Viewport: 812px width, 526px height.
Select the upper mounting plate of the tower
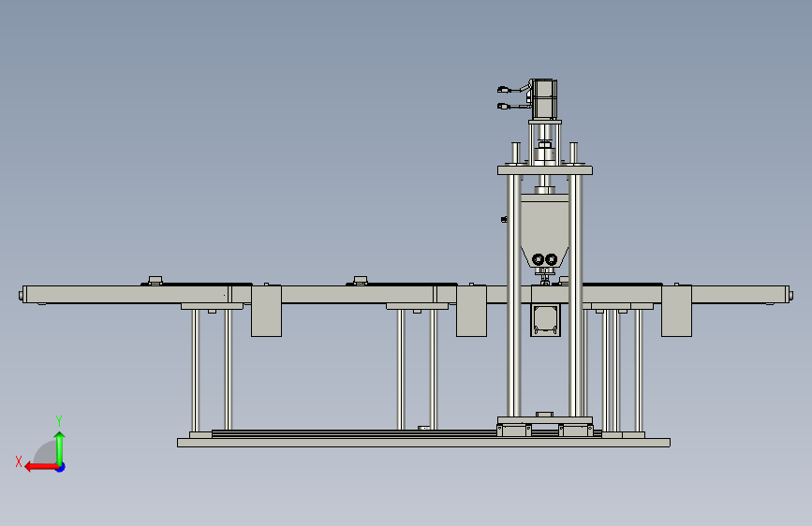pyautogui.click(x=545, y=170)
